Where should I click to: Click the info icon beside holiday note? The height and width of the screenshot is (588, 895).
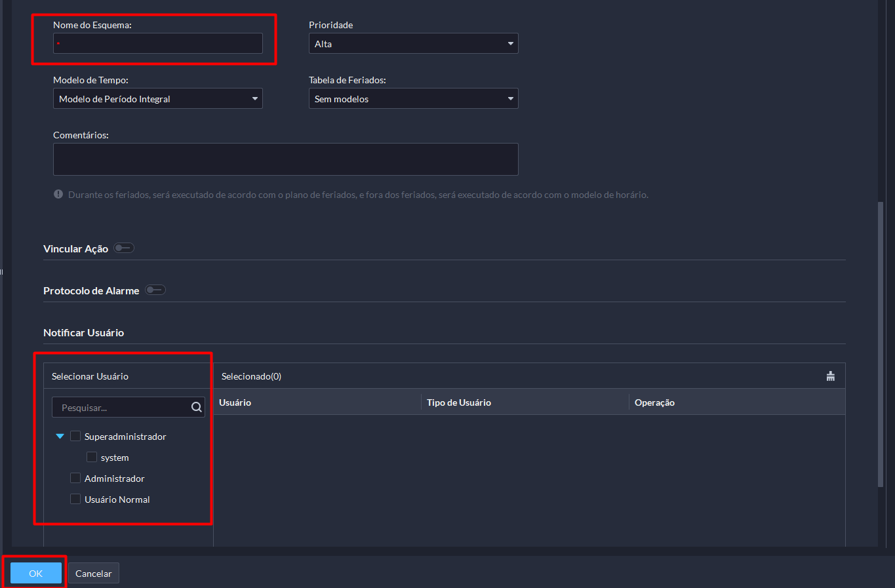tap(58, 195)
